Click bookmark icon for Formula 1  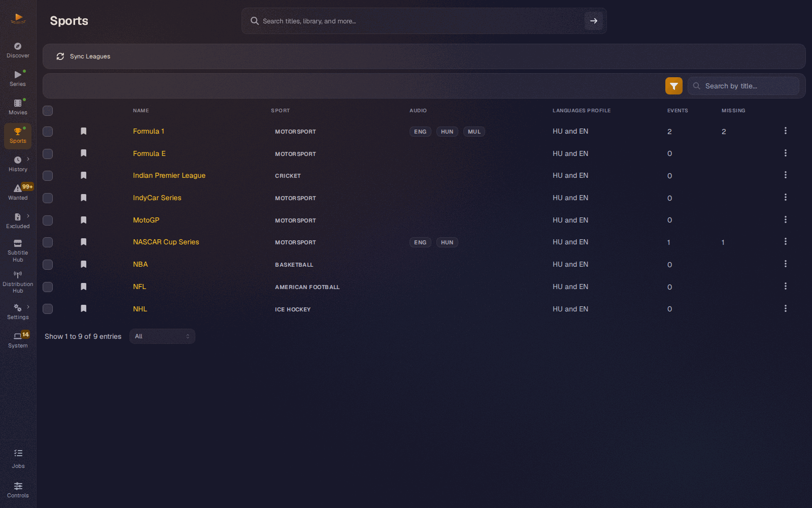coord(84,131)
